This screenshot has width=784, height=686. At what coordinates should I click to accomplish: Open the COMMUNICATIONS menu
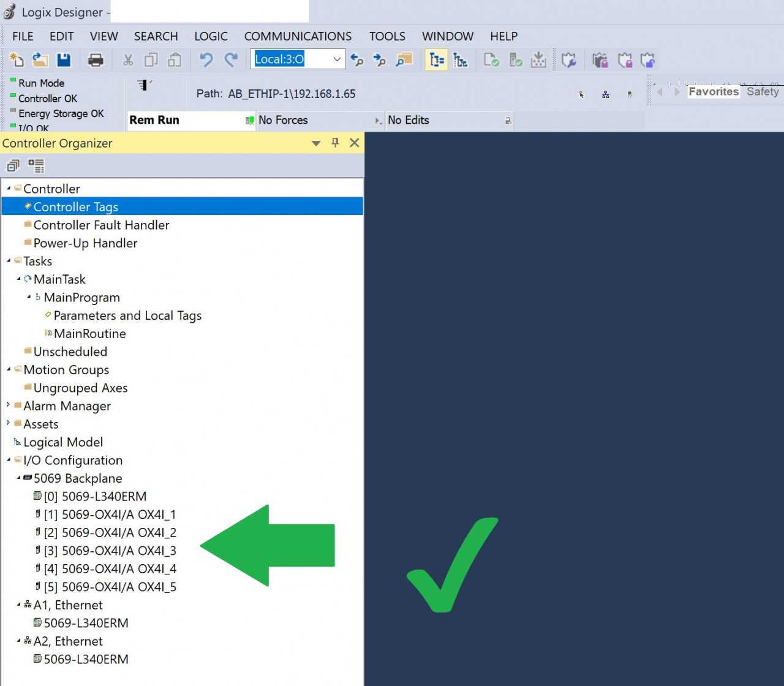(298, 36)
